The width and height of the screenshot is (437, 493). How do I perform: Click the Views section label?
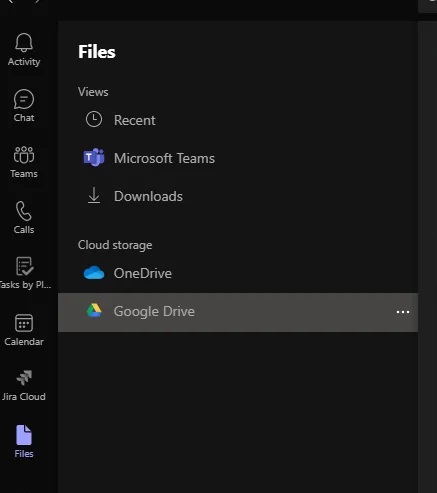[x=93, y=92]
